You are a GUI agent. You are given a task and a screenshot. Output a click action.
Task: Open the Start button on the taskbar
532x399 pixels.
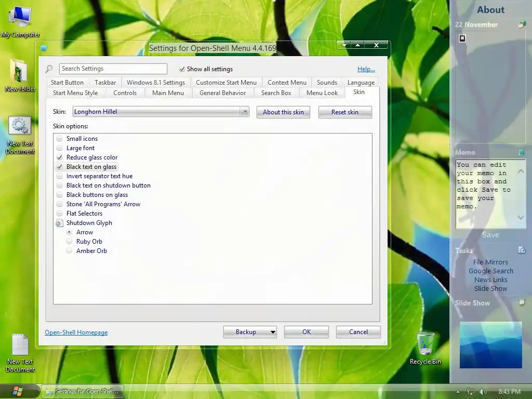17,391
